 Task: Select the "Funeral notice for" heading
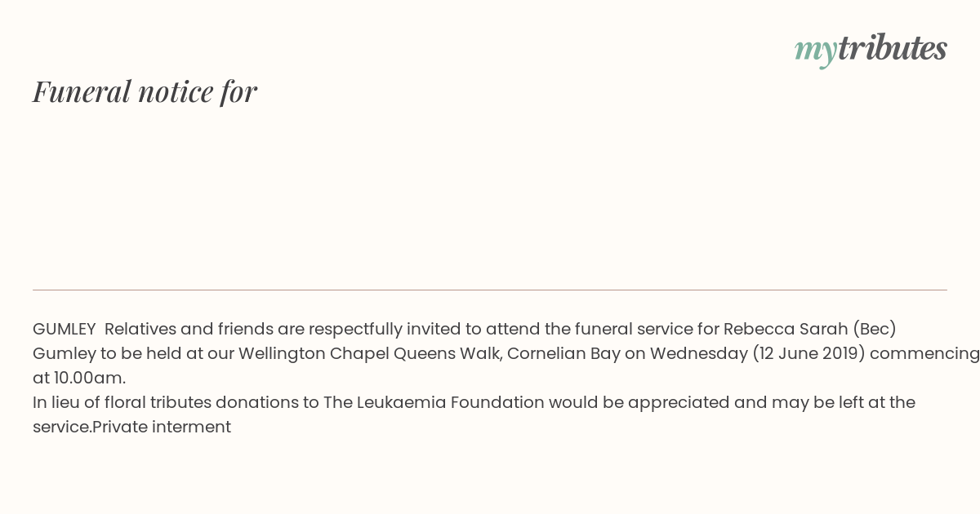click(x=145, y=91)
